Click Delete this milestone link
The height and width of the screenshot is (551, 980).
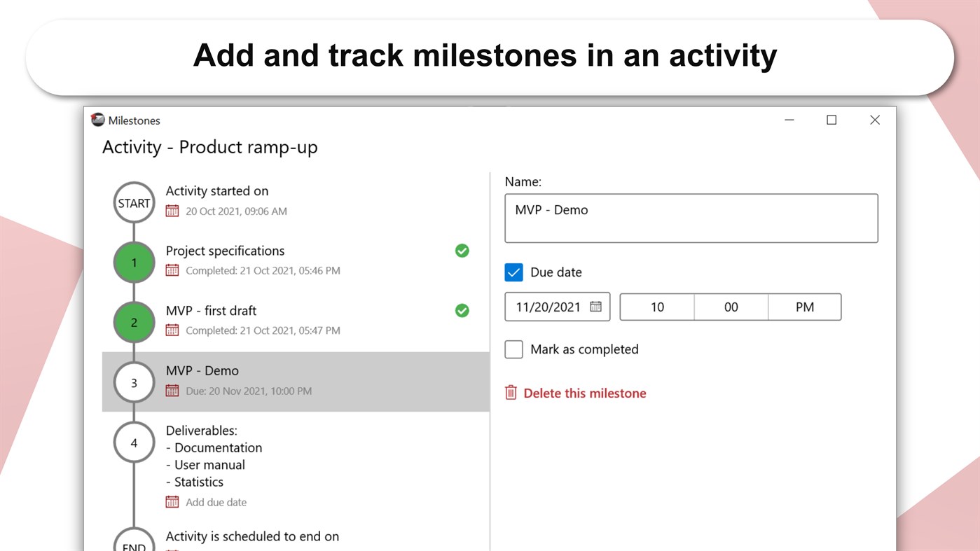pyautogui.click(x=584, y=393)
